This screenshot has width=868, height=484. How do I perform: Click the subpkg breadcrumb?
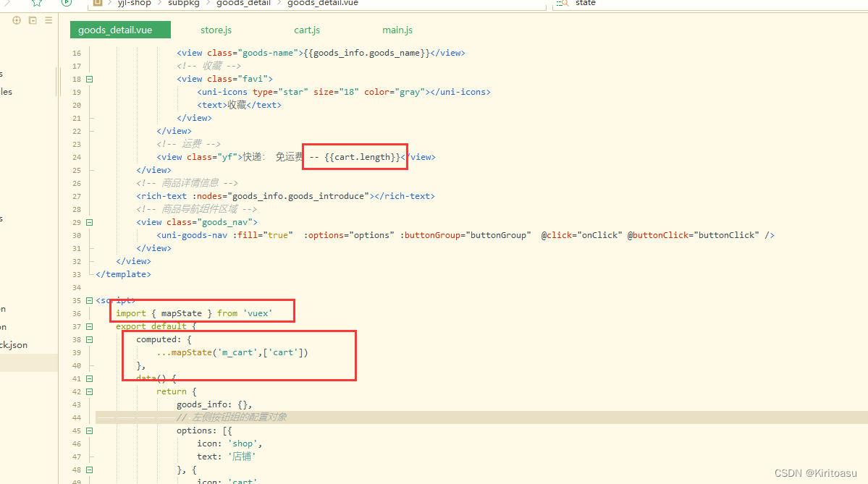coord(184,3)
